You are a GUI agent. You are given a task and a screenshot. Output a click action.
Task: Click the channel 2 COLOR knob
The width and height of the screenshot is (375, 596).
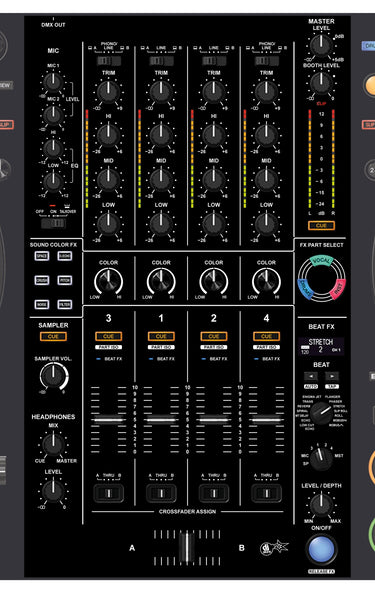(x=214, y=282)
